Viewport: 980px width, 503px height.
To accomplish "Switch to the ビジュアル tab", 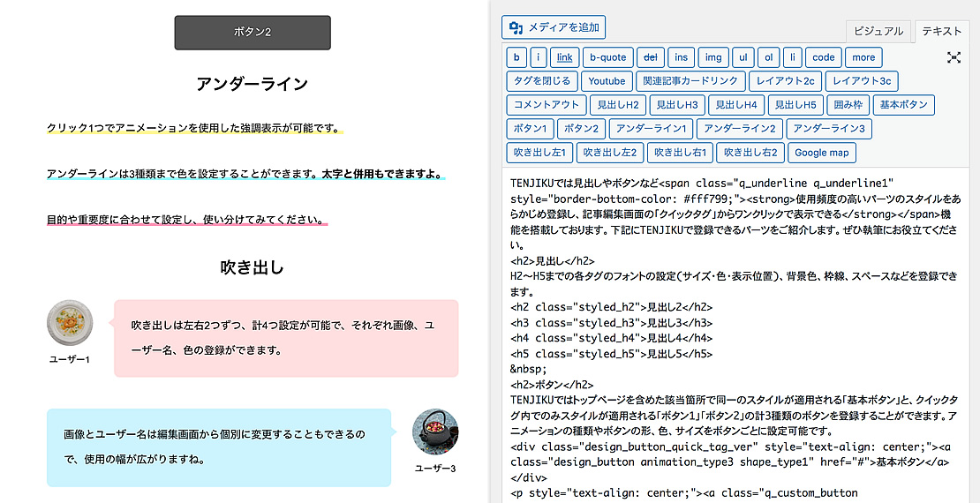I will (x=878, y=31).
